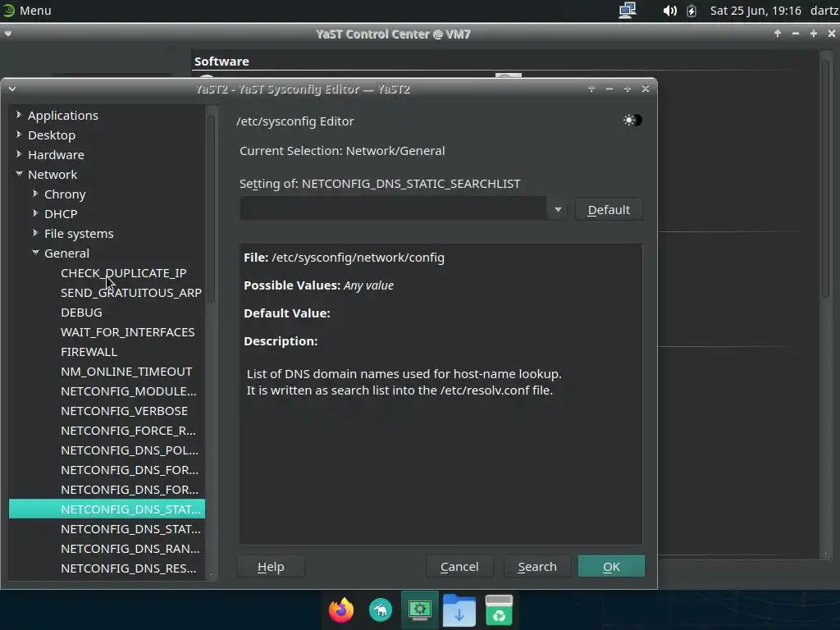Screen dimensions: 840x630
Task: Expand the File systems subtree arrow
Action: pyautogui.click(x=35, y=233)
